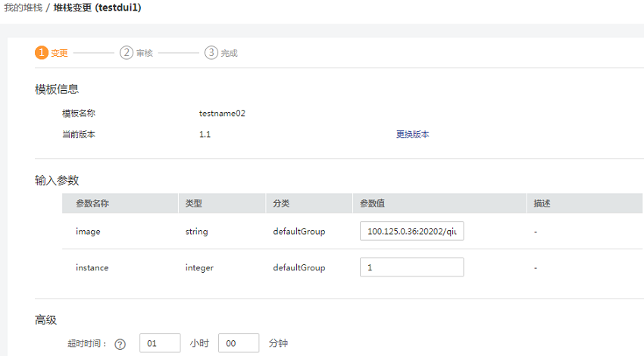
Task: Select step 2 circle icon 审核
Action: [x=127, y=52]
